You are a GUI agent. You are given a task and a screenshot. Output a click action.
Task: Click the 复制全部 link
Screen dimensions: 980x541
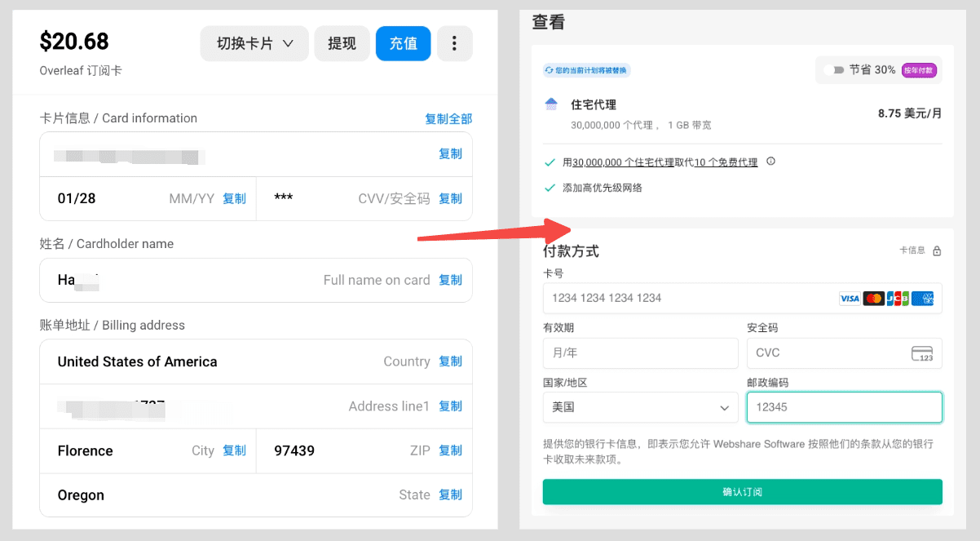coord(448,119)
